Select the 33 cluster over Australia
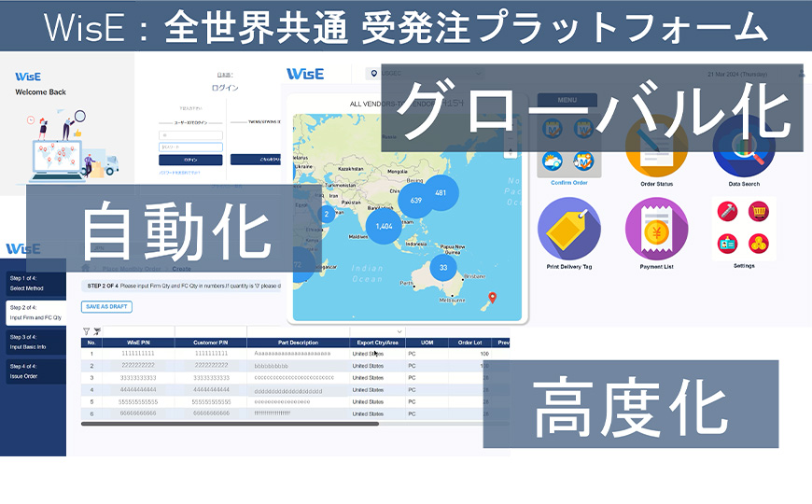Image resolution: width=812 pixels, height=504 pixels. point(443,267)
